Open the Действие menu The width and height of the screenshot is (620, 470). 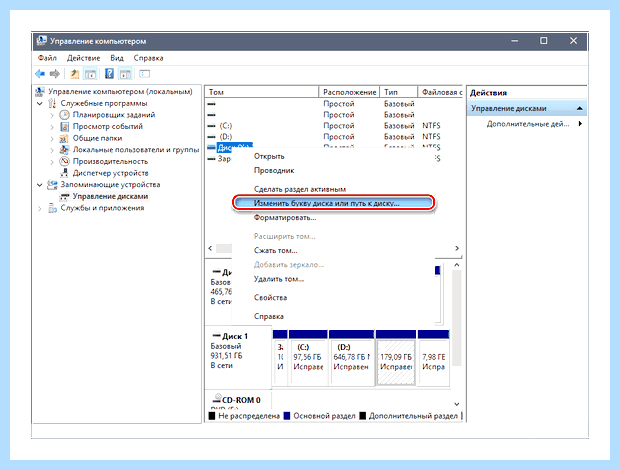click(83, 58)
